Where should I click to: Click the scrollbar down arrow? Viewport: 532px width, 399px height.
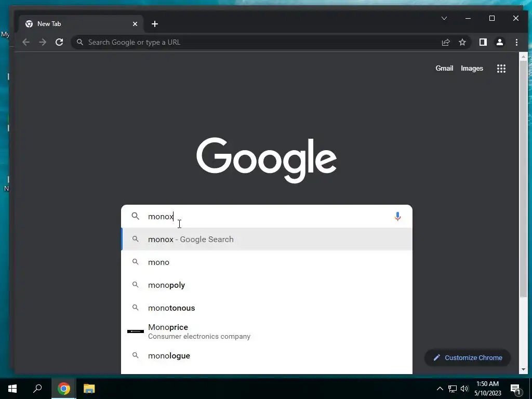point(523,369)
